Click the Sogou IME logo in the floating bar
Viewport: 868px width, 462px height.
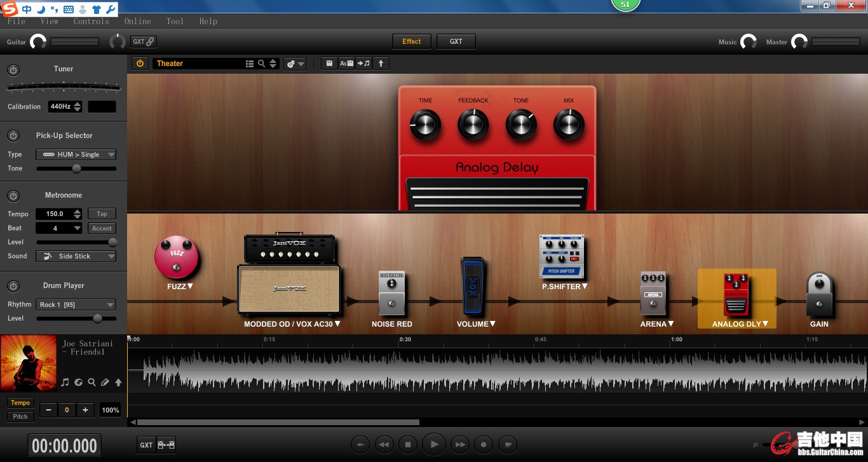pyautogui.click(x=10, y=9)
